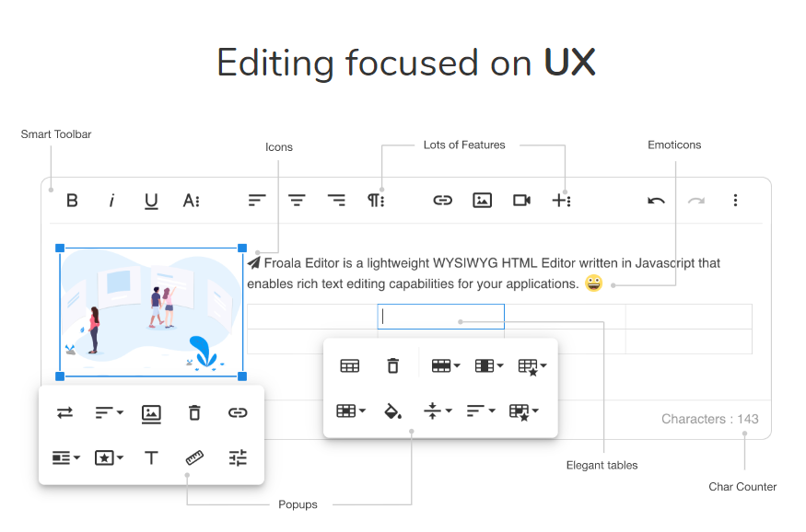
Task: Add image caption in image popup
Action: tap(151, 414)
